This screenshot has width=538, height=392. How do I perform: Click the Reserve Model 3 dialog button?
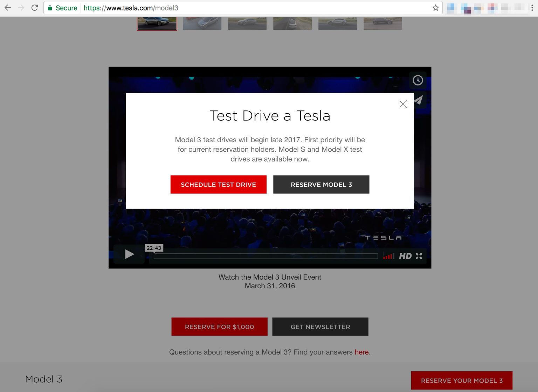click(321, 185)
